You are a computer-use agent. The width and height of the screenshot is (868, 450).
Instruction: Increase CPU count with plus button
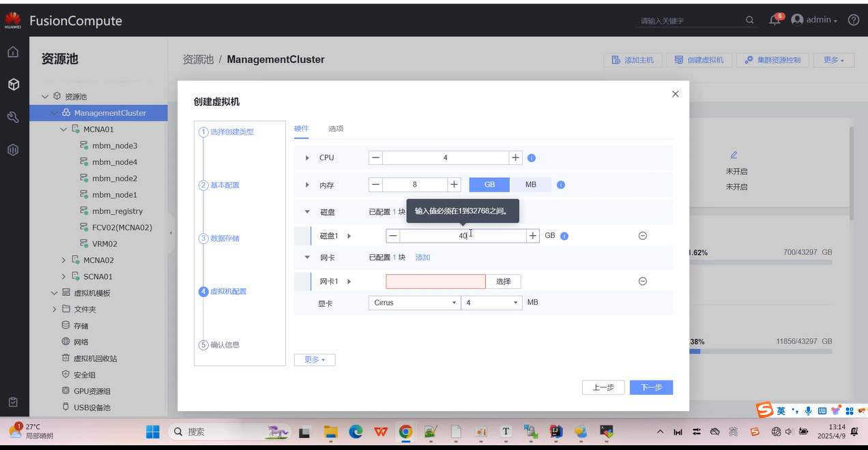point(515,157)
